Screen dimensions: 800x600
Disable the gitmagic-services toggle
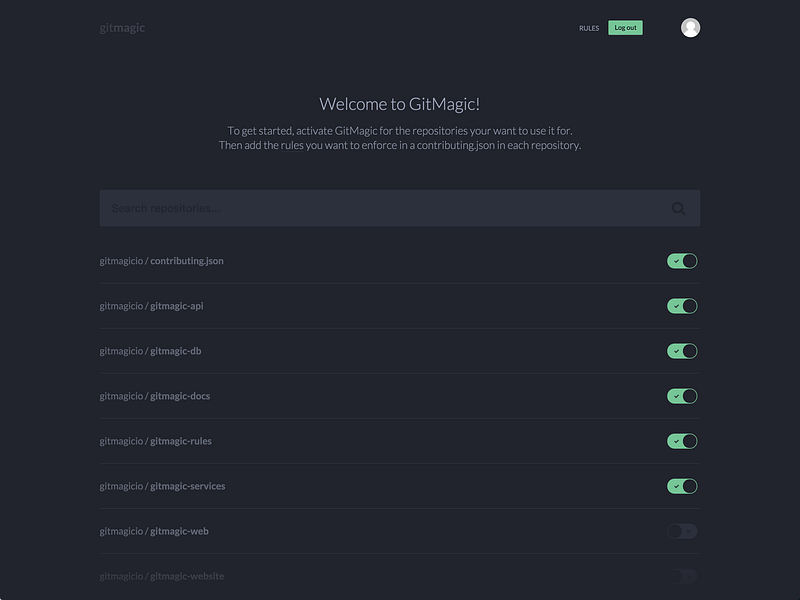coord(681,485)
